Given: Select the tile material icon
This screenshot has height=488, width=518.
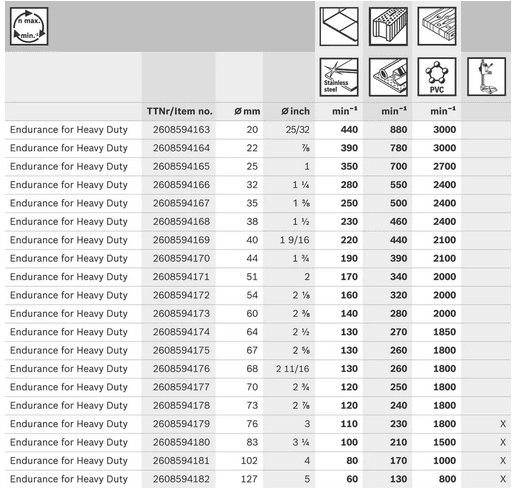Looking at the screenshot, I should coord(339,26).
